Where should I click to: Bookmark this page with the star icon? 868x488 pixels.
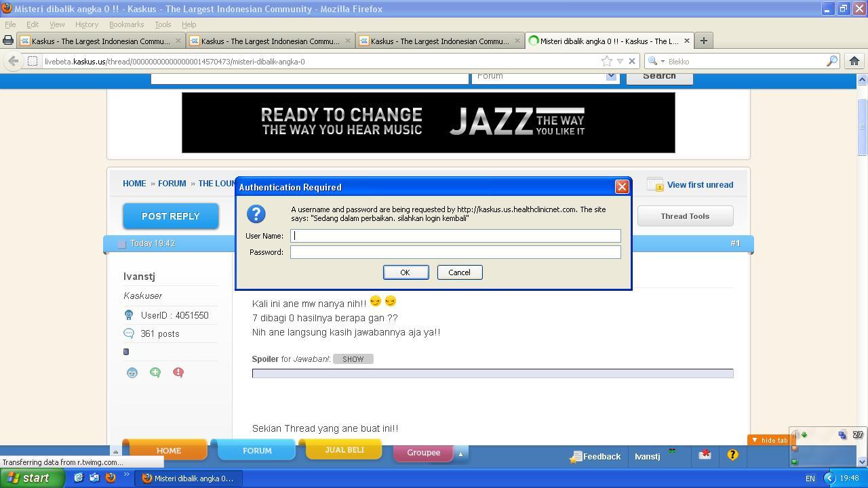(x=607, y=61)
